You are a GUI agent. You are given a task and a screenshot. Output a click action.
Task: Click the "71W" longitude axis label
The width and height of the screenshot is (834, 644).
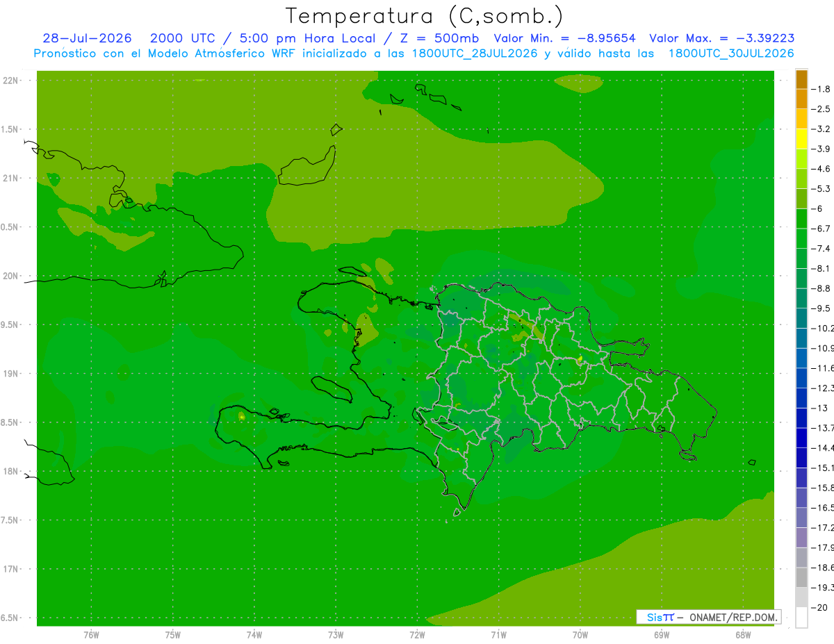[498, 635]
